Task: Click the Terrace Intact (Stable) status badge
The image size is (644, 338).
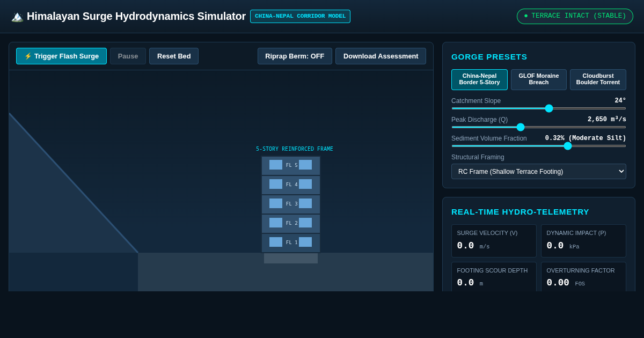Action: pyautogui.click(x=575, y=16)
